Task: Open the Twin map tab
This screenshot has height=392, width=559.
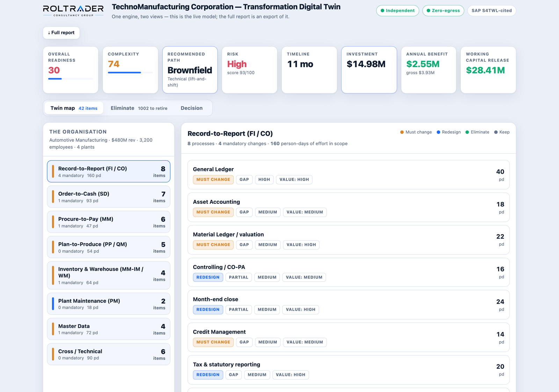Action: (x=74, y=108)
